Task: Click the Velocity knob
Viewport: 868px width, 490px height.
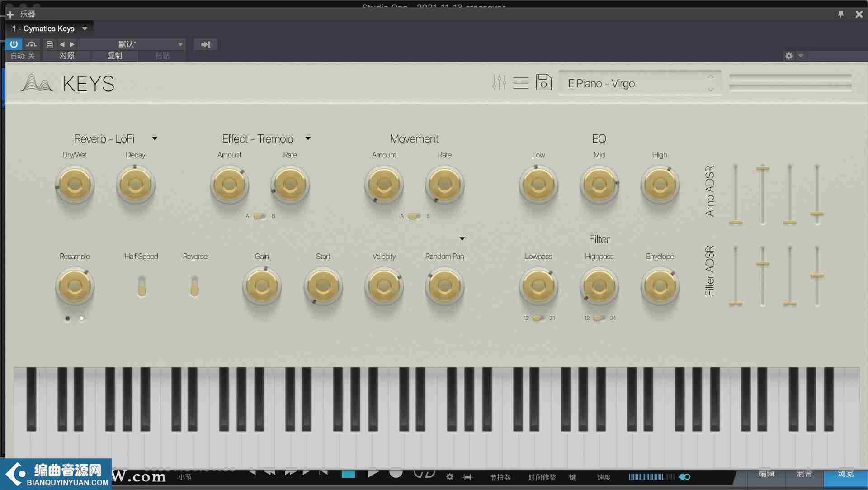Action: [384, 286]
